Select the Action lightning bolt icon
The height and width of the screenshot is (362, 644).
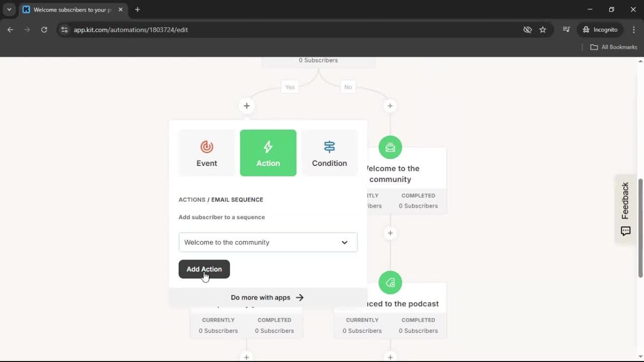point(268,146)
